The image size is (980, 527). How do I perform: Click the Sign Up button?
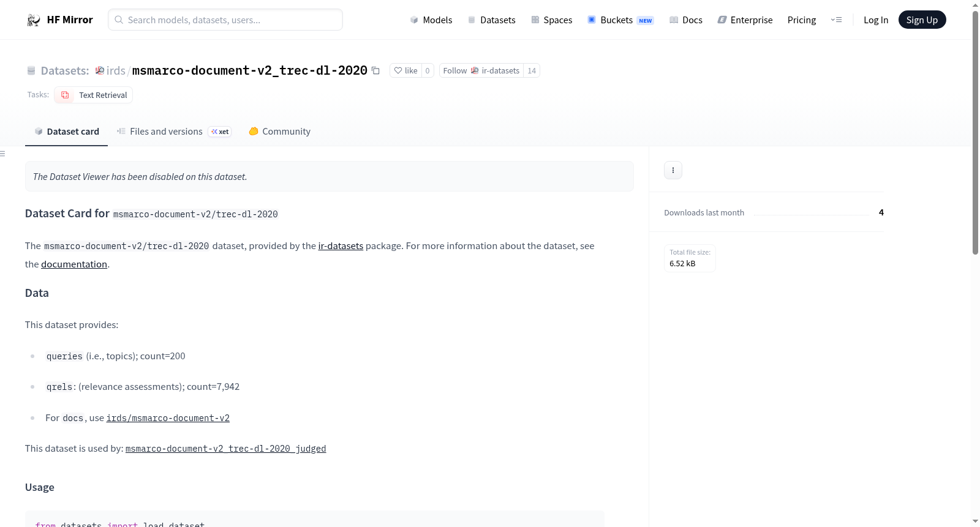coord(922,20)
